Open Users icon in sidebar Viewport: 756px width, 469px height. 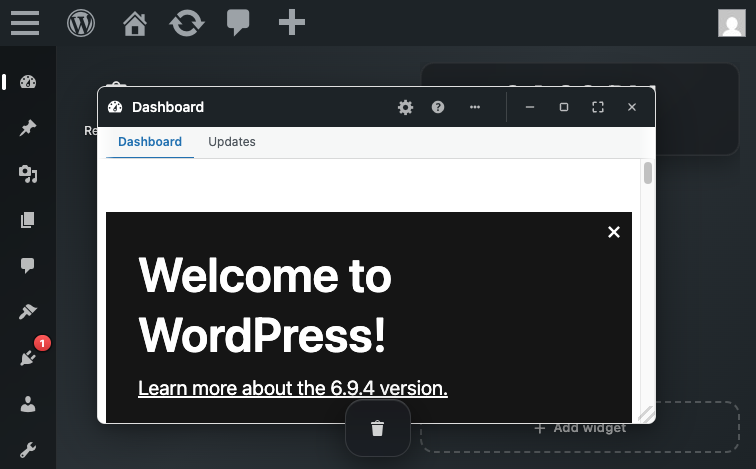tap(28, 404)
